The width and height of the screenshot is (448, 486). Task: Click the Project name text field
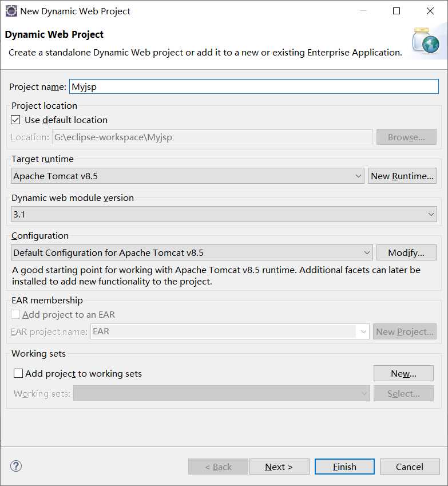(253, 86)
